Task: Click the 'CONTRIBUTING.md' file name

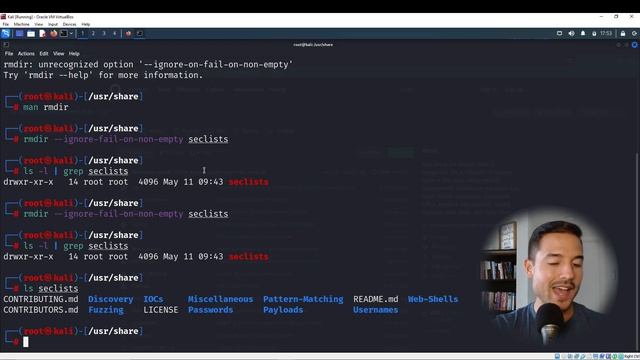Action: (41, 299)
